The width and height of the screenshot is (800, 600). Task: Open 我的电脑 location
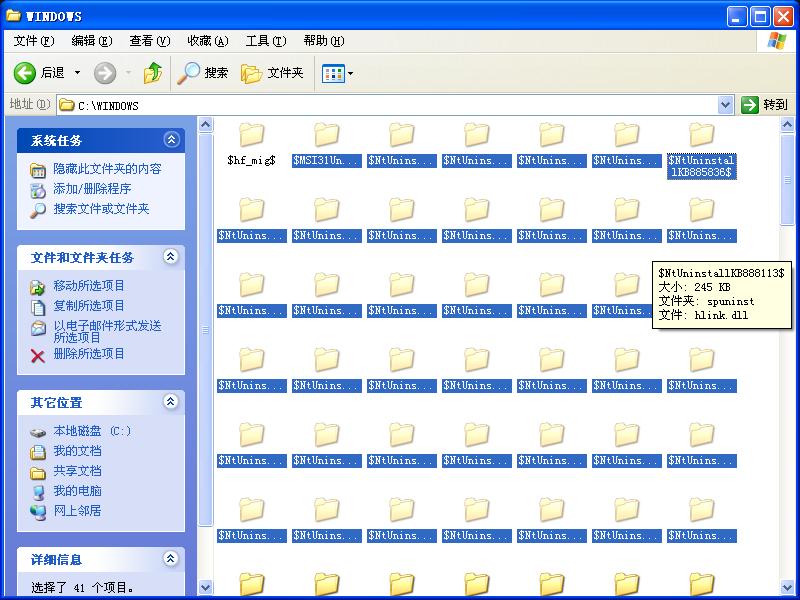point(77,491)
